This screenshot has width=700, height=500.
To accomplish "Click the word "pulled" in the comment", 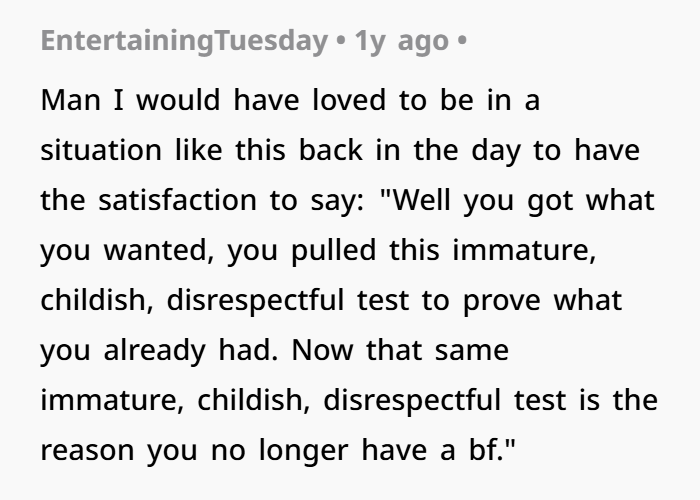I will tap(324, 248).
